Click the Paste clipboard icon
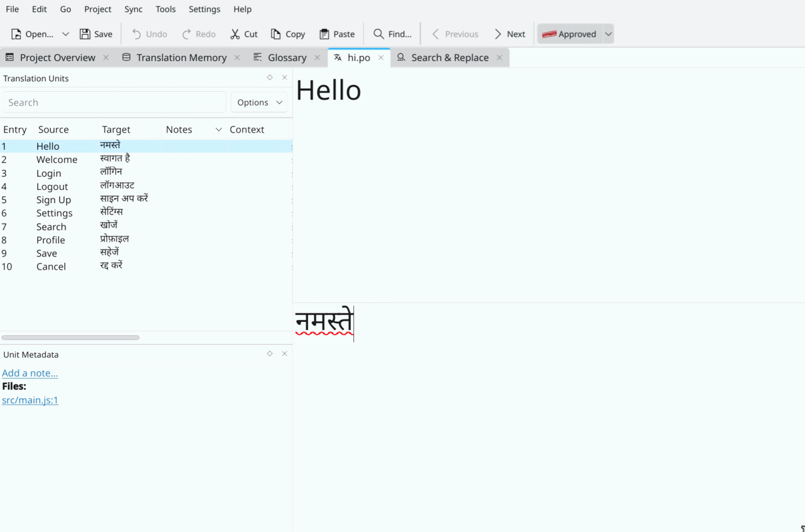 pos(325,34)
